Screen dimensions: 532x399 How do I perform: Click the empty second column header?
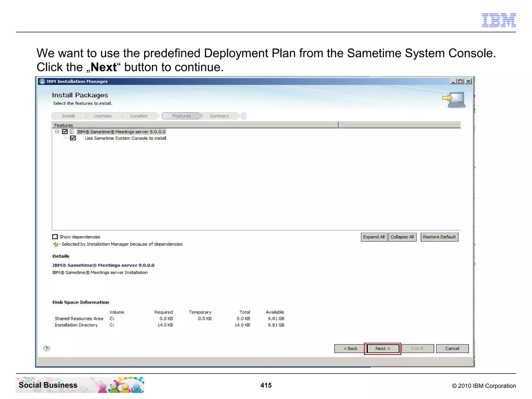tap(400, 125)
